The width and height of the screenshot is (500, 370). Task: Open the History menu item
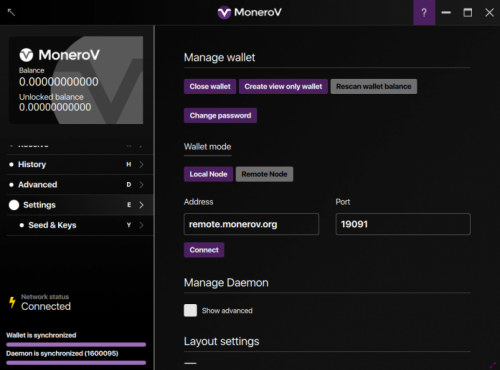tap(80, 164)
